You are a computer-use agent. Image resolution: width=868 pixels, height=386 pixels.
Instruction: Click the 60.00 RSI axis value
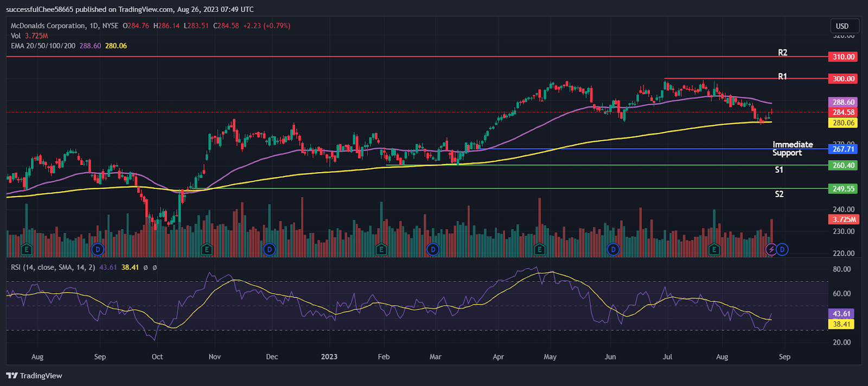tap(842, 294)
